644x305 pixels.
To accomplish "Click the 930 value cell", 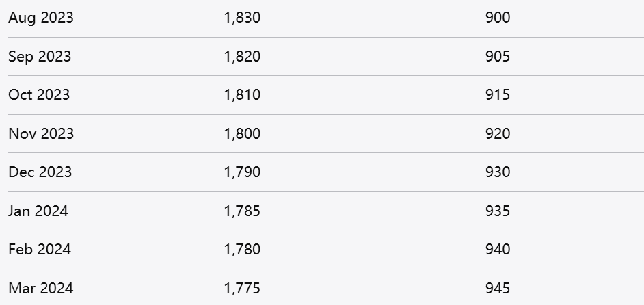I will pyautogui.click(x=498, y=172).
